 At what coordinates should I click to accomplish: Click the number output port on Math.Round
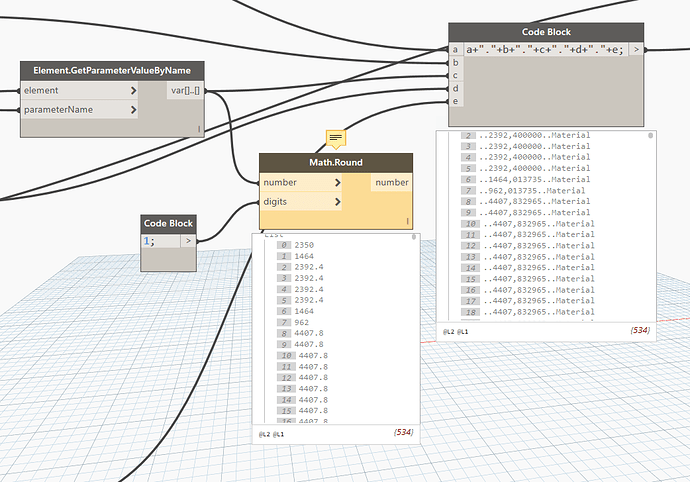[391, 183]
